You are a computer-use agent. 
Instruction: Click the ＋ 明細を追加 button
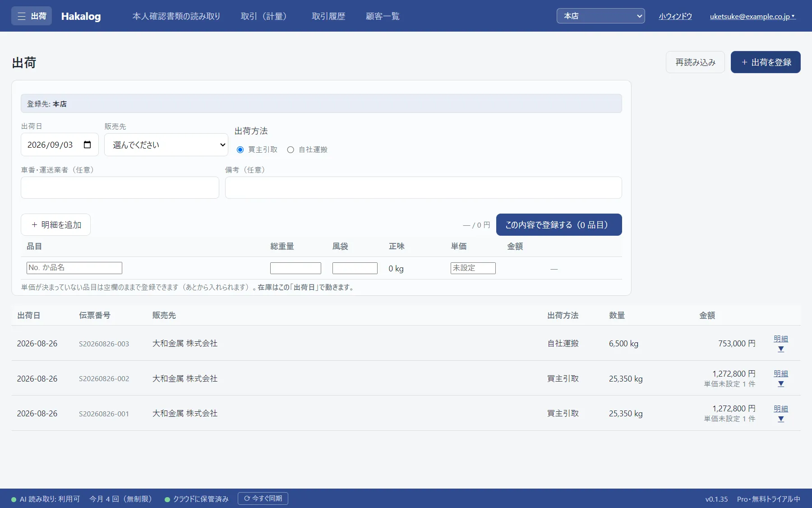tap(55, 224)
